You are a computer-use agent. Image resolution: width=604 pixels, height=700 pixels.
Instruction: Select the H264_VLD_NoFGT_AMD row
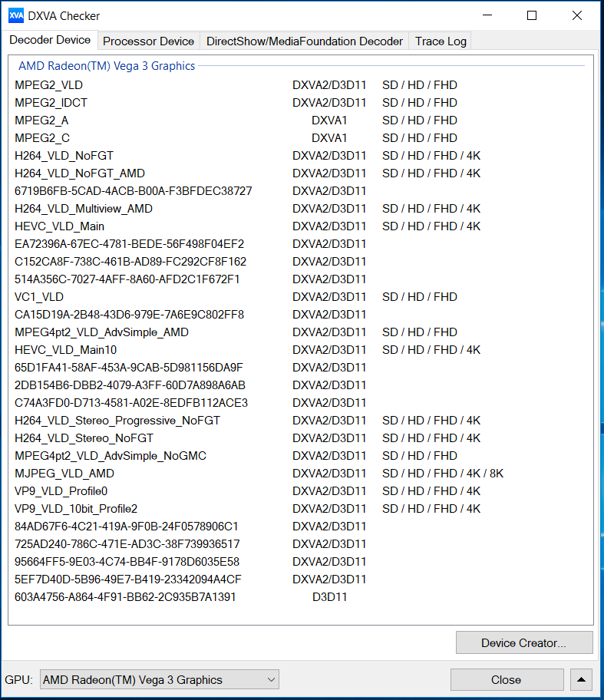click(299, 173)
